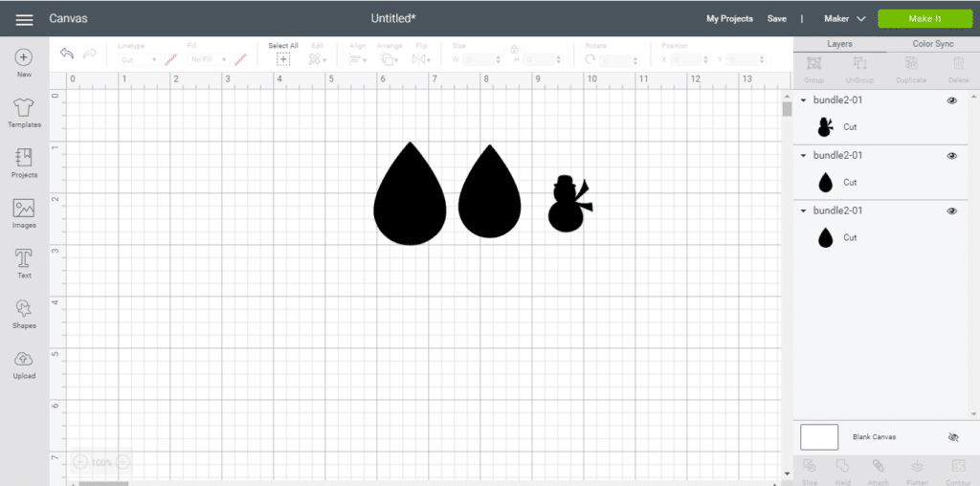The width and height of the screenshot is (980, 486).
Task: Switch to the Layers tab
Action: click(x=839, y=44)
